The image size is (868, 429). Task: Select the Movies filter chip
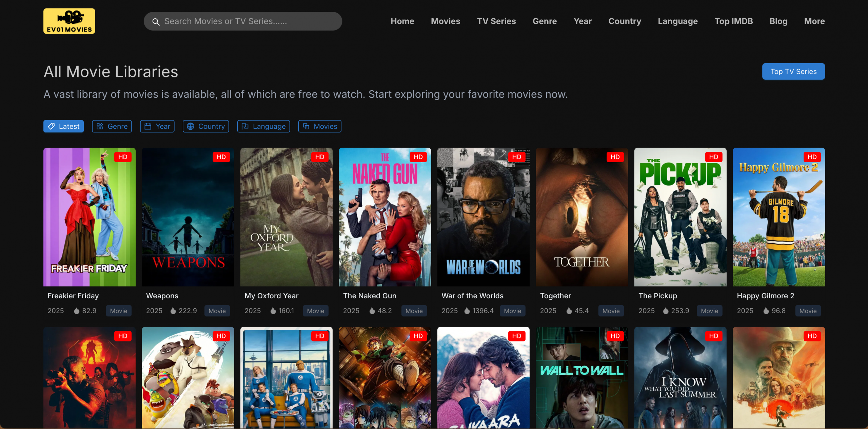click(x=320, y=126)
